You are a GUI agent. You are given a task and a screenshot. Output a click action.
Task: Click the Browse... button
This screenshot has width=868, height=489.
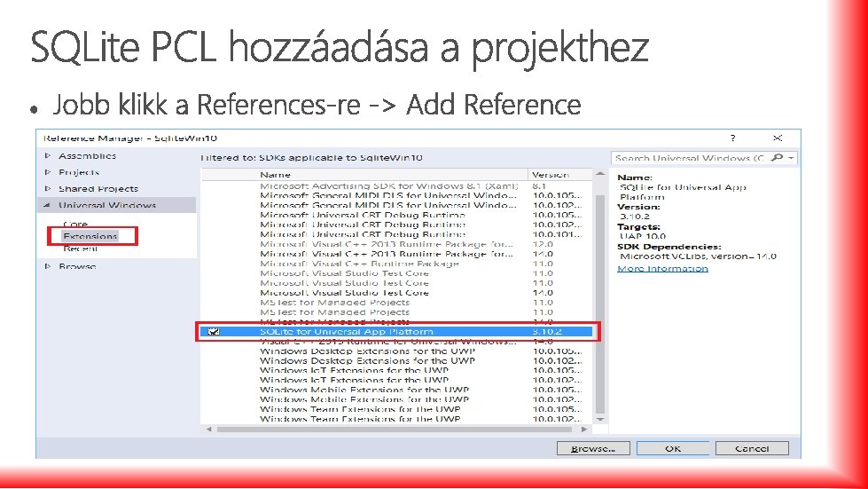click(x=593, y=448)
